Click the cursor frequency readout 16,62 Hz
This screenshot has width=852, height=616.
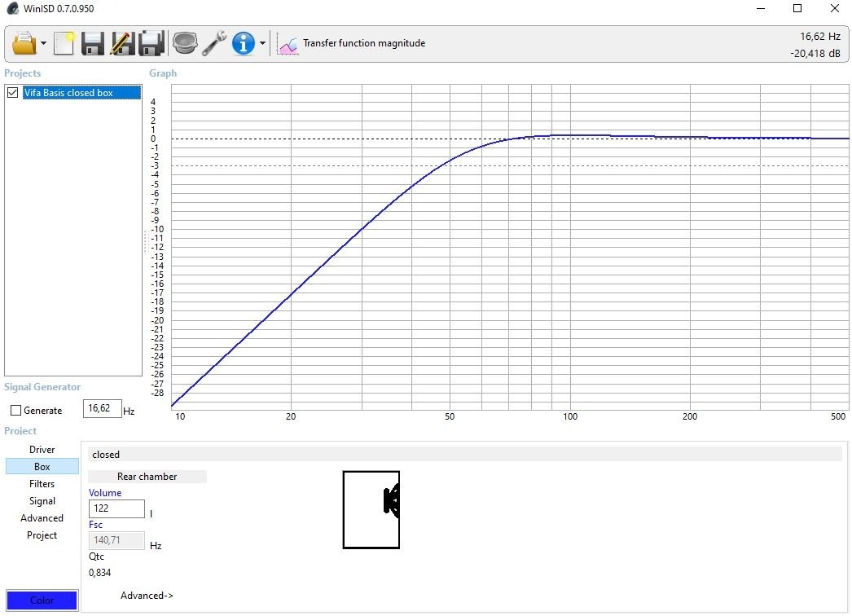pos(820,37)
